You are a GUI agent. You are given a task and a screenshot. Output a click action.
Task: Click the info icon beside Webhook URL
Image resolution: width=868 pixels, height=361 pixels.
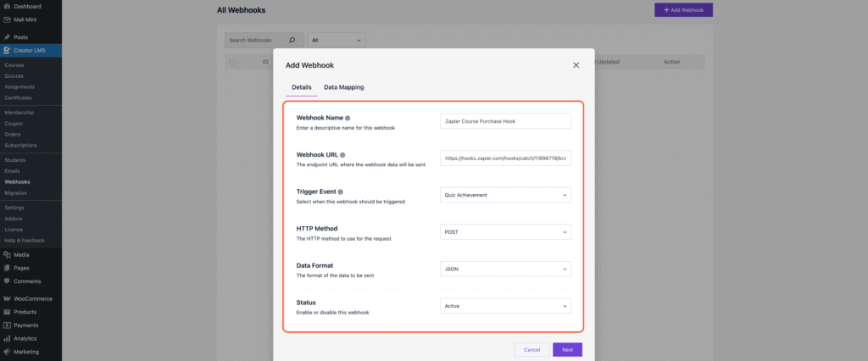(x=342, y=155)
